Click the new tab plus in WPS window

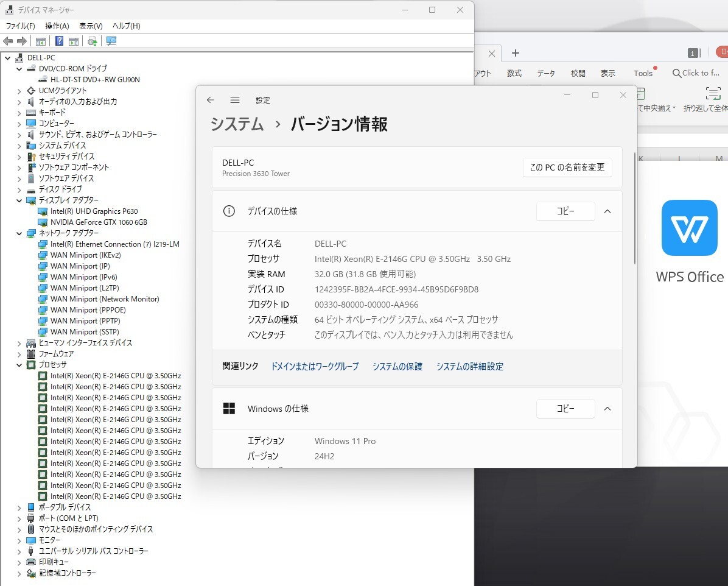(x=516, y=53)
